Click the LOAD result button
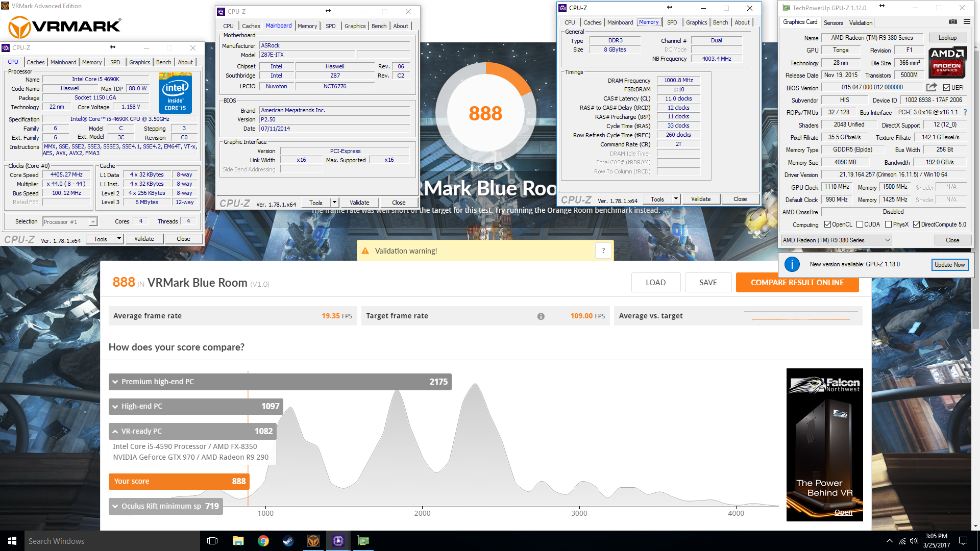This screenshot has height=551, width=980. point(655,283)
